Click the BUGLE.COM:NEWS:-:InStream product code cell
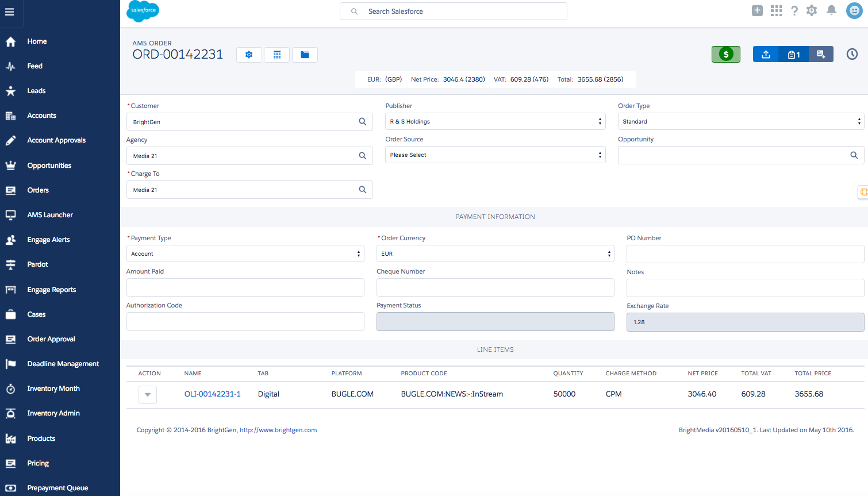868x496 pixels. (452, 394)
